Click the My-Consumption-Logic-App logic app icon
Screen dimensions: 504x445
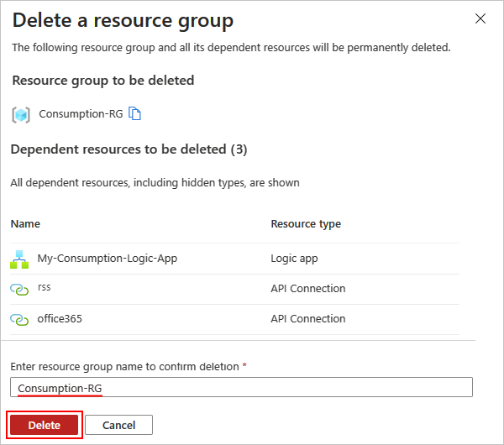19,259
